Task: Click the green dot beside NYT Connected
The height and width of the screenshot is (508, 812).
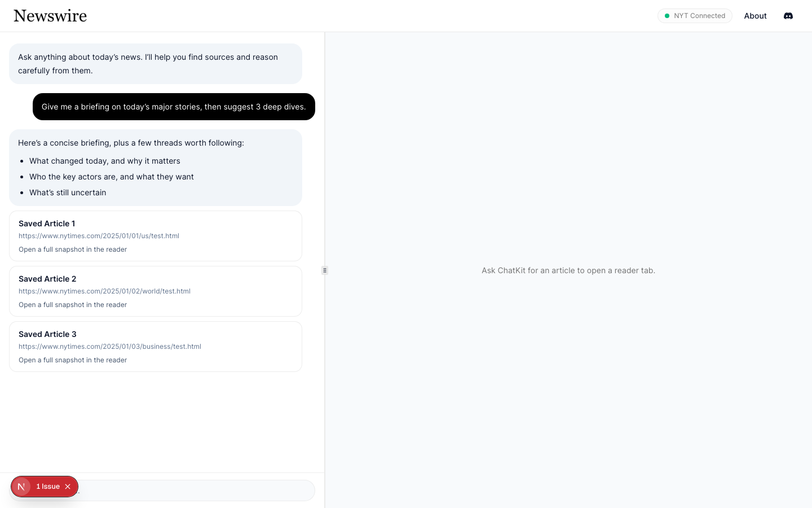Action: [667, 16]
